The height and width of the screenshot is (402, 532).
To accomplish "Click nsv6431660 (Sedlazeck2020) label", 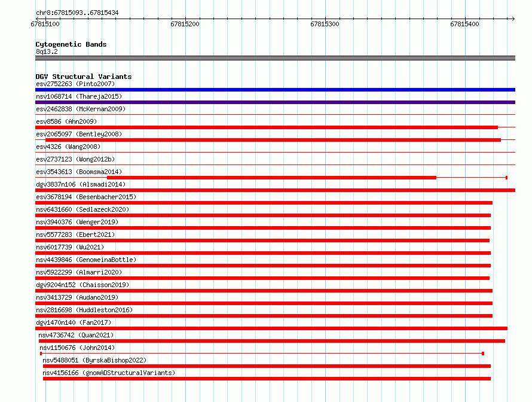I will (82, 209).
